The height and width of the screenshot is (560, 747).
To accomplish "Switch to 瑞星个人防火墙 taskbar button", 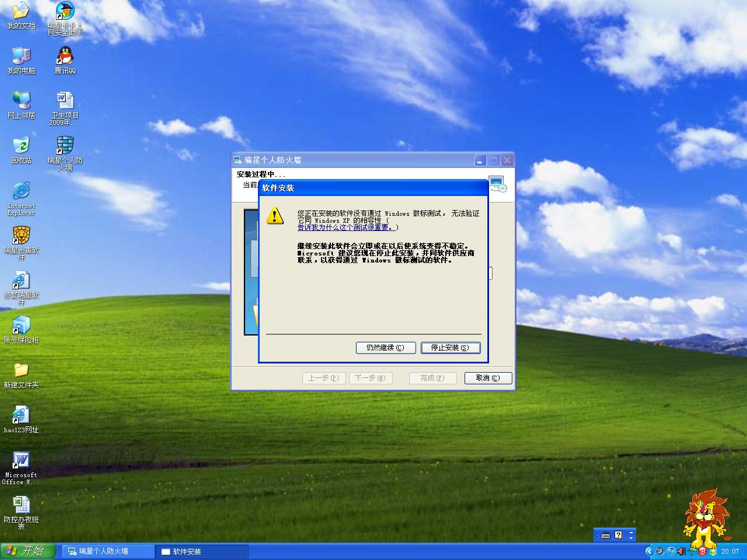I will point(109,551).
